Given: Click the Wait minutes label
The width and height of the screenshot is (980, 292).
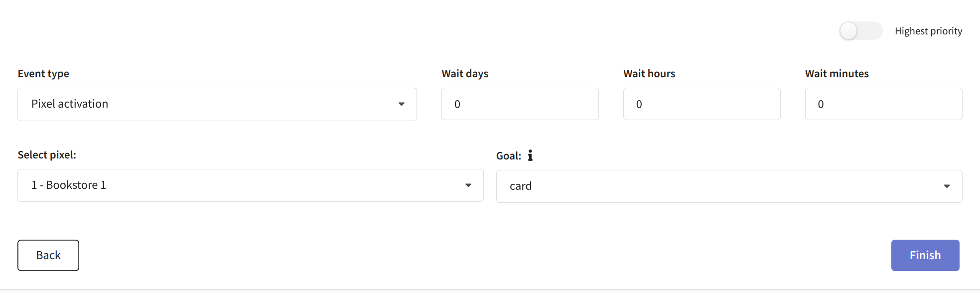Looking at the screenshot, I should 837,74.
